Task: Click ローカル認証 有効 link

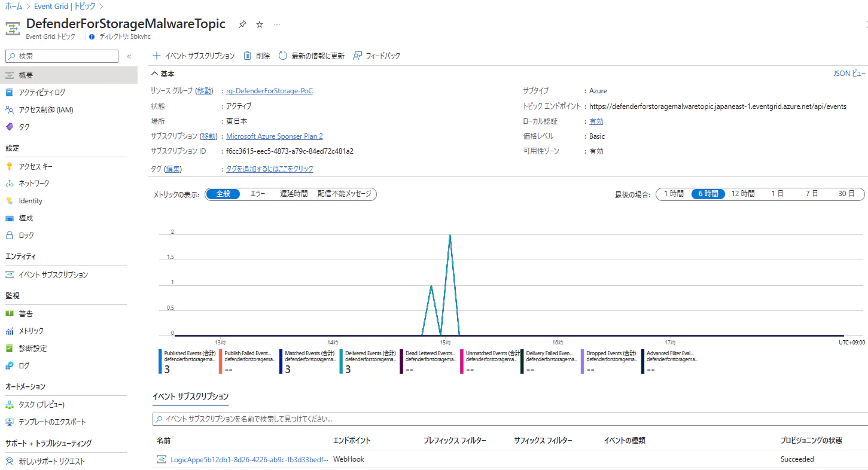Action: [596, 121]
